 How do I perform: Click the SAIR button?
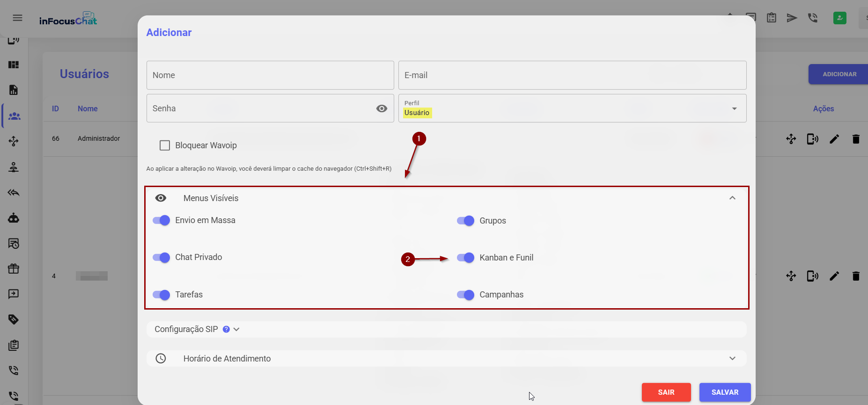point(666,392)
